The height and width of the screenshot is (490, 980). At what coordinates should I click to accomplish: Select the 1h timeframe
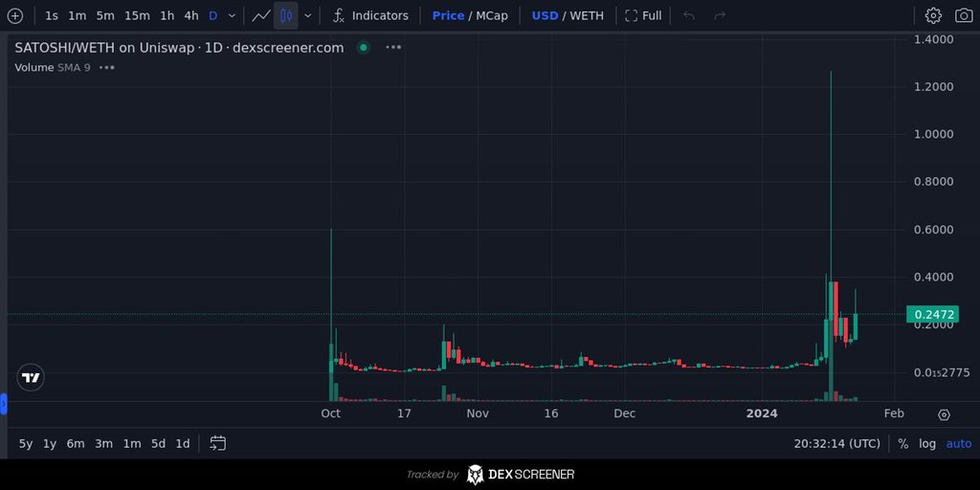point(167,15)
